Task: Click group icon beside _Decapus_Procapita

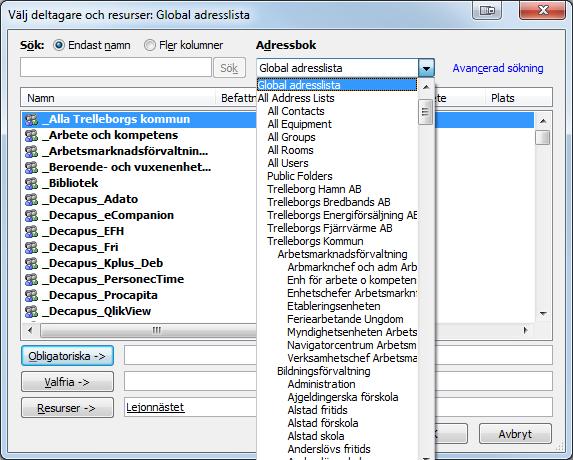Action: click(x=31, y=296)
